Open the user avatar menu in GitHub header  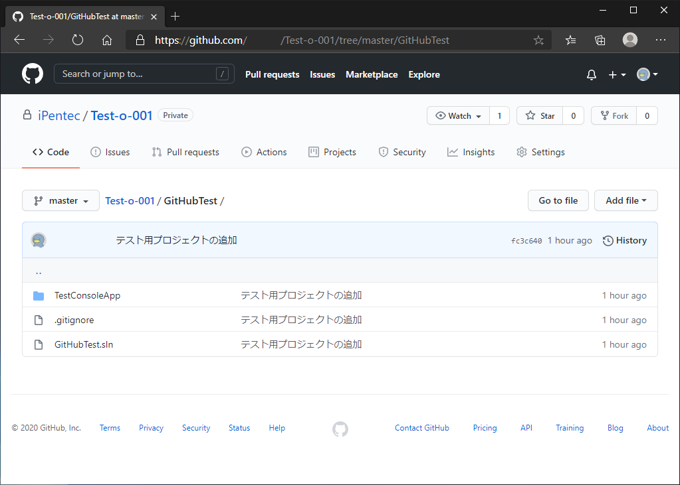coord(647,75)
